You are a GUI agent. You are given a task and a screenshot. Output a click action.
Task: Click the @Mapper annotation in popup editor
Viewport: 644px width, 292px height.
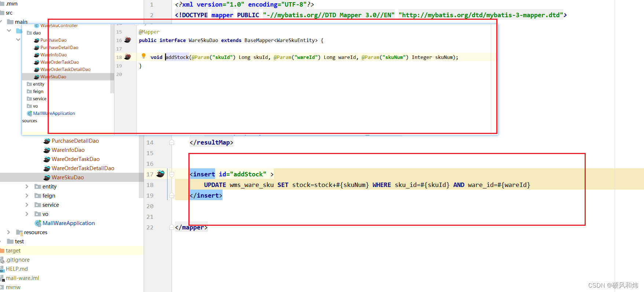click(149, 32)
